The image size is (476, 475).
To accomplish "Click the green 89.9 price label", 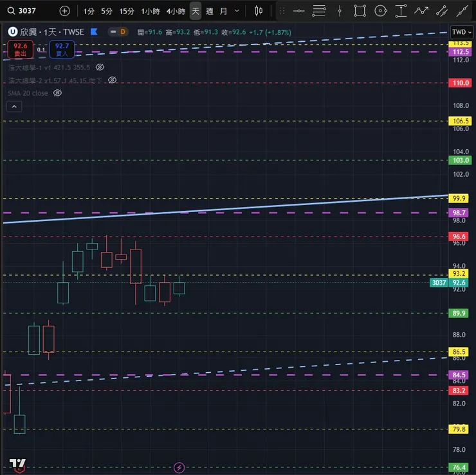I will (459, 313).
